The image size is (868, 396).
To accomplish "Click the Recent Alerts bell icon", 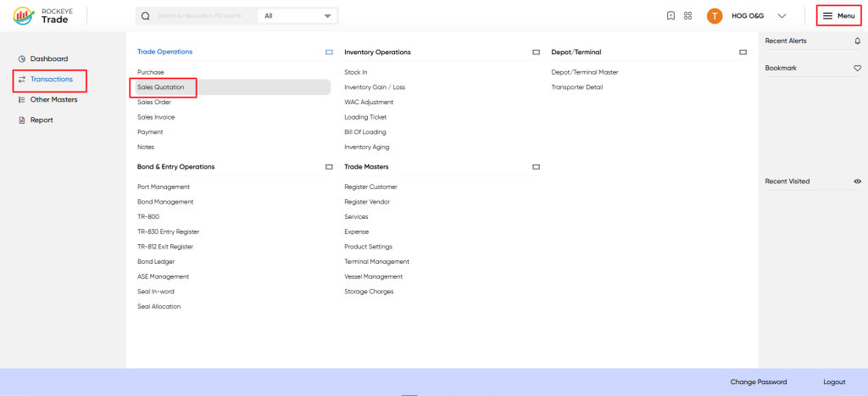I will 858,41.
